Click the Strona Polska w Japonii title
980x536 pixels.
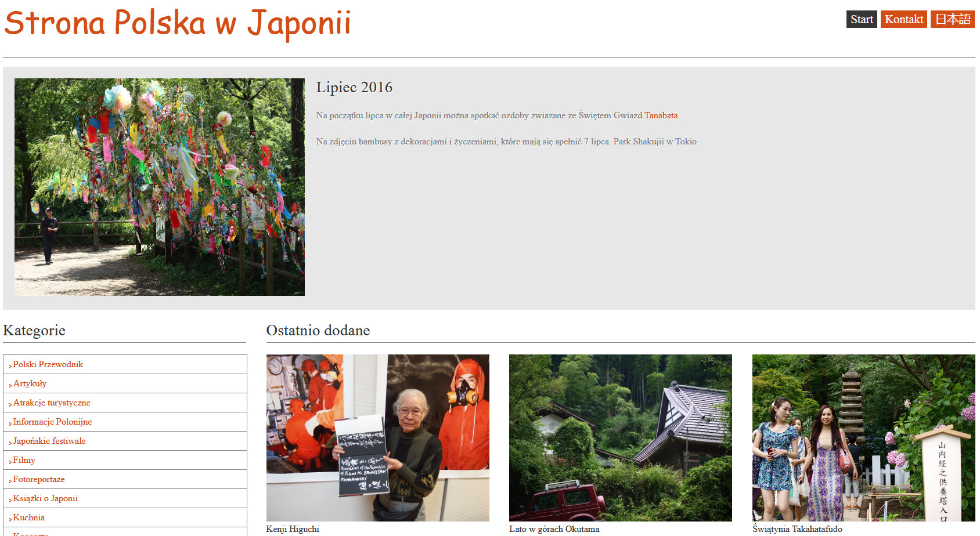point(177,23)
